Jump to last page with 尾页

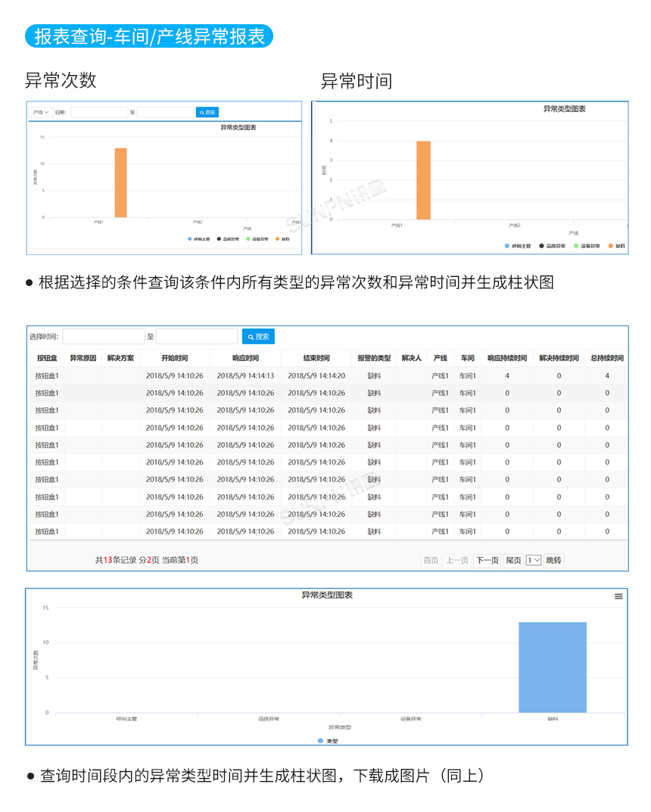click(x=513, y=560)
